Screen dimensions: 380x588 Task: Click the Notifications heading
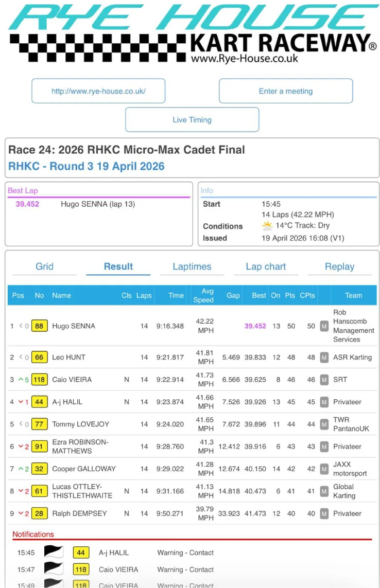click(33, 534)
